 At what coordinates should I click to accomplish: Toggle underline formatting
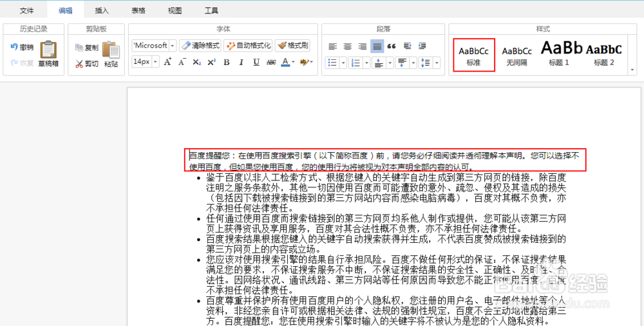click(256, 62)
